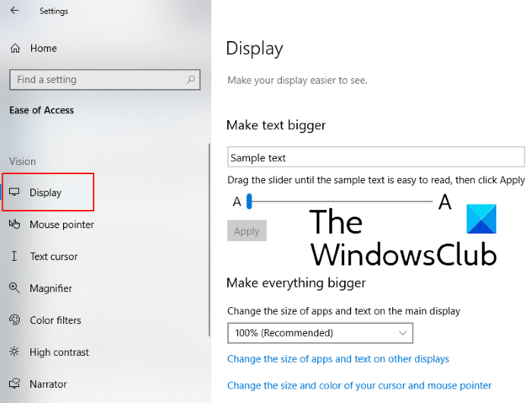Open Change size and color of cursor link

coord(359,386)
